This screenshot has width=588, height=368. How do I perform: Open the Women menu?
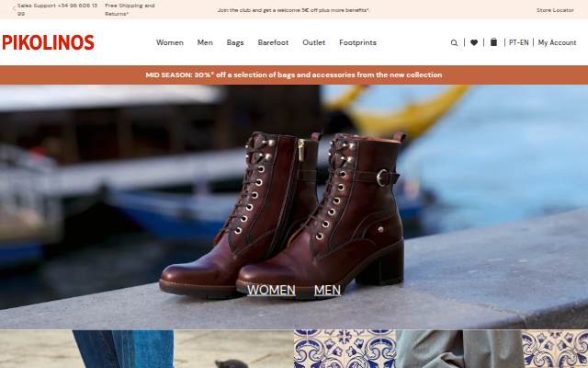pos(170,43)
